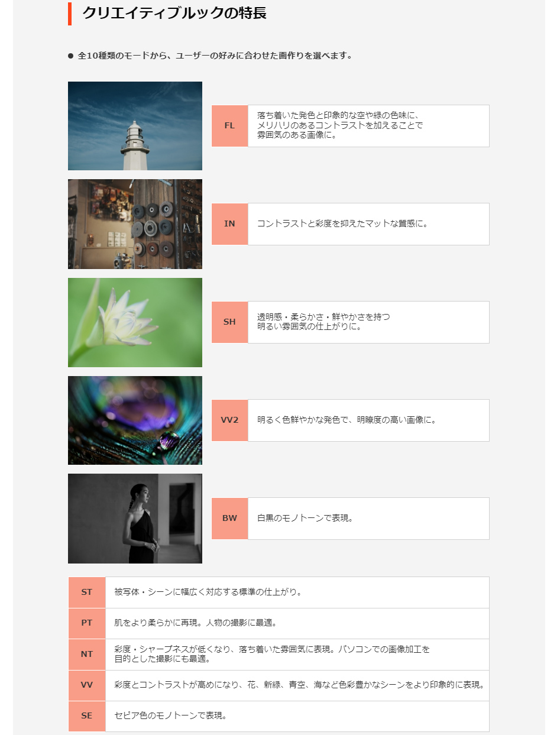Click the workshop tools sample photo
This screenshot has height=735, width=560.
(x=135, y=224)
